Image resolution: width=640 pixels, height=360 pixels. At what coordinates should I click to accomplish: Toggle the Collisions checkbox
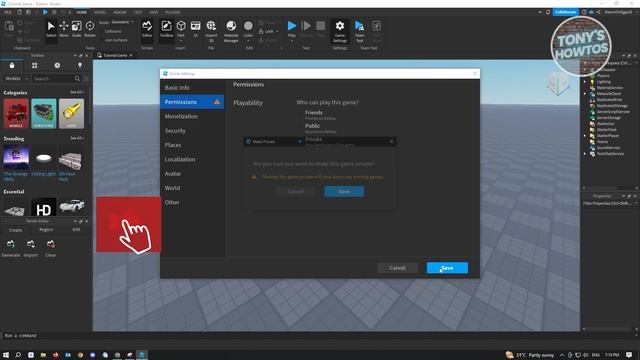(102, 31)
